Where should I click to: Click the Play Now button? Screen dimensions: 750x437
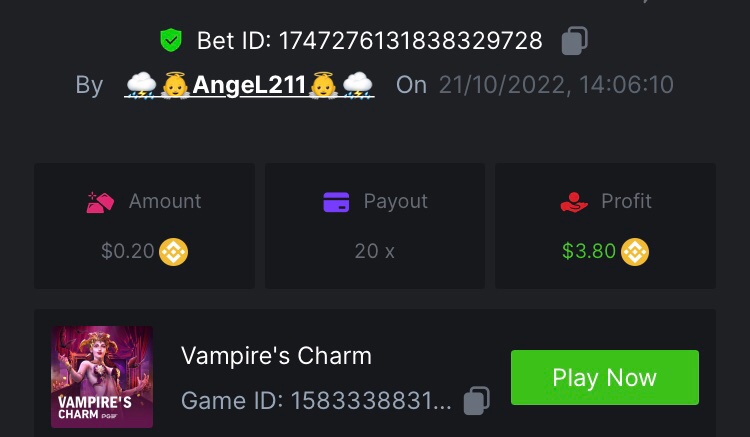(605, 378)
